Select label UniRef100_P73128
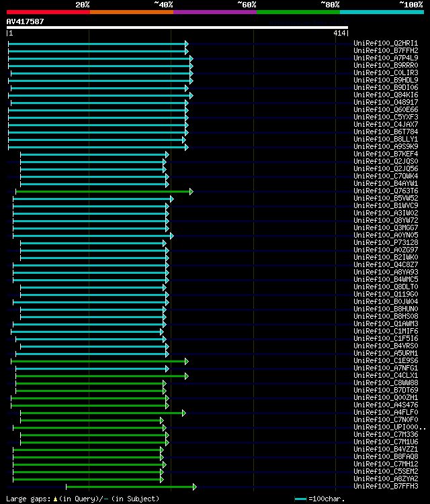Screen dimensions: 430x504 [386, 243]
